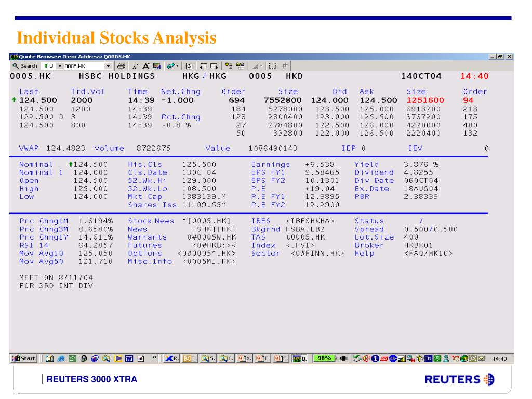
Task: Click the 14:40 taskbar clock
Action: (499, 358)
